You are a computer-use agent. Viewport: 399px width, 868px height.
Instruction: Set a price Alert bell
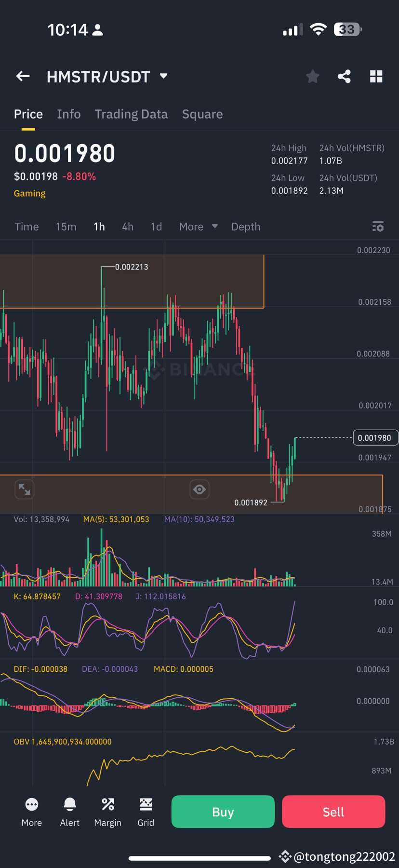pos(70,804)
